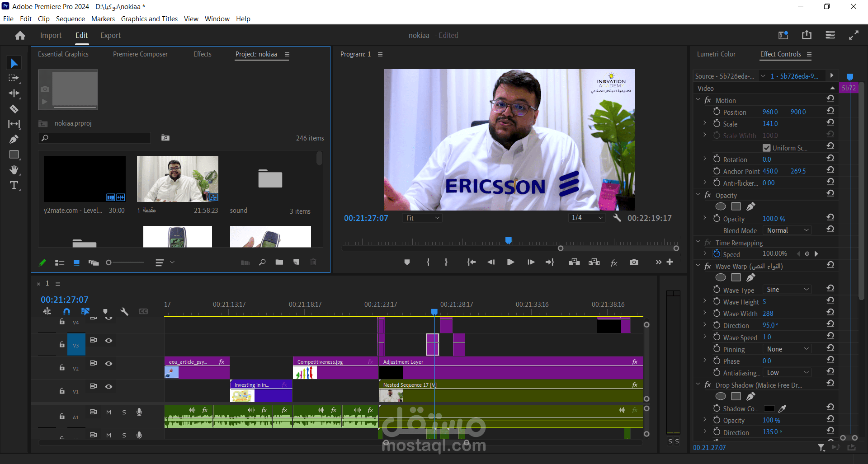Viewport: 868px width, 464px height.
Task: Open the Workspaces menu icon
Action: (830, 35)
